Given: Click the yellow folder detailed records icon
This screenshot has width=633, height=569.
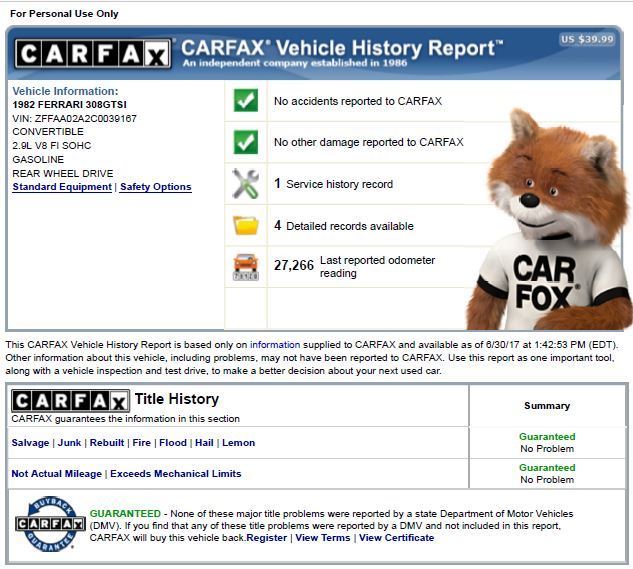Looking at the screenshot, I should [x=246, y=225].
